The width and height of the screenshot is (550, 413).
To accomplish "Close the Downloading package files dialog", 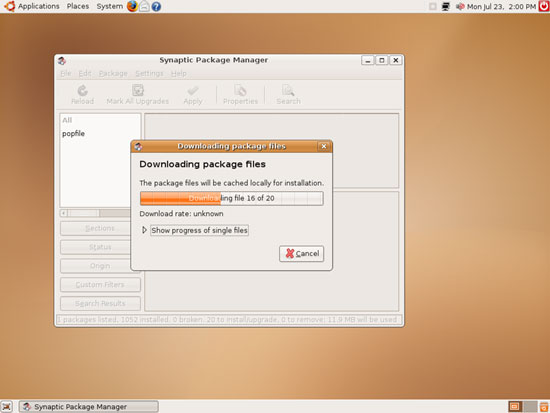I will (x=324, y=146).
